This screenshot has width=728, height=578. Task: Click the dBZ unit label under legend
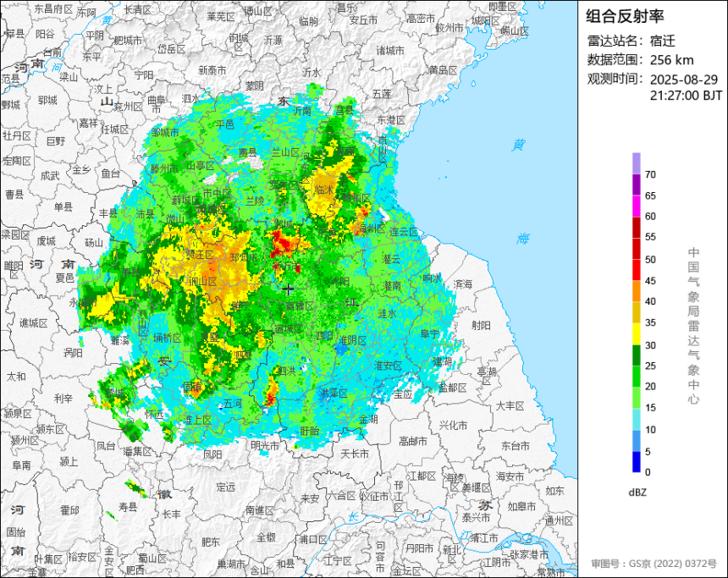[x=637, y=493]
